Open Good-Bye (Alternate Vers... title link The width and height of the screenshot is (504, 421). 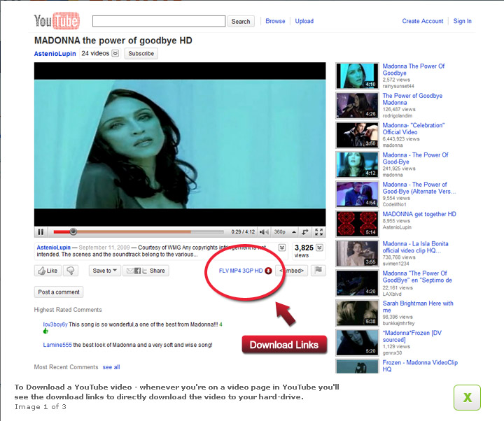[419, 188]
